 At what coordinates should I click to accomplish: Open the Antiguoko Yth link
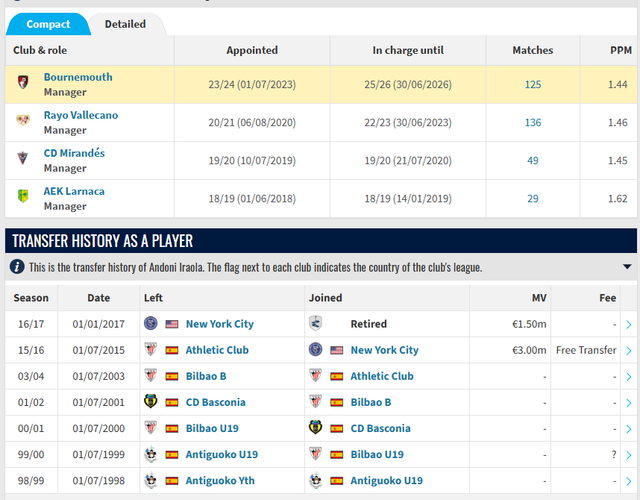pyautogui.click(x=220, y=481)
